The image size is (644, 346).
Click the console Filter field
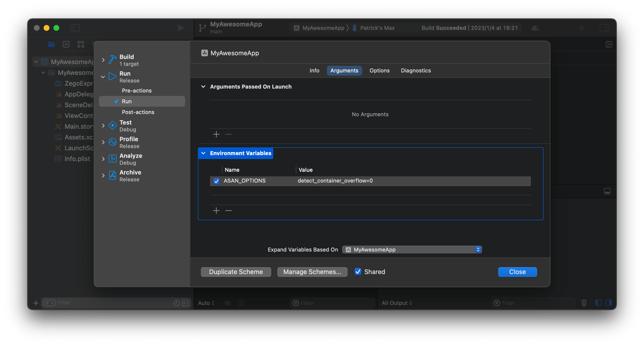point(533,303)
